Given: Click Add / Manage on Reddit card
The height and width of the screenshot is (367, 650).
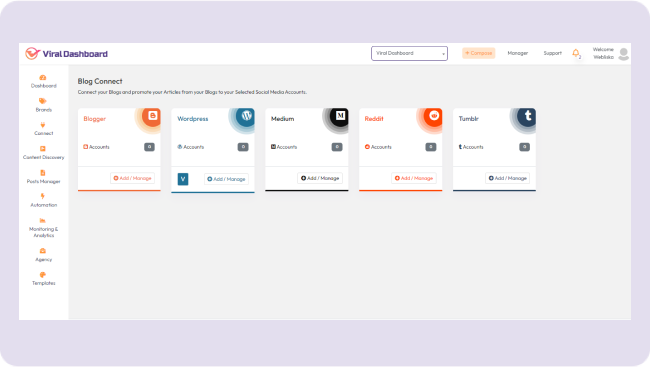Looking at the screenshot, I should click(414, 178).
